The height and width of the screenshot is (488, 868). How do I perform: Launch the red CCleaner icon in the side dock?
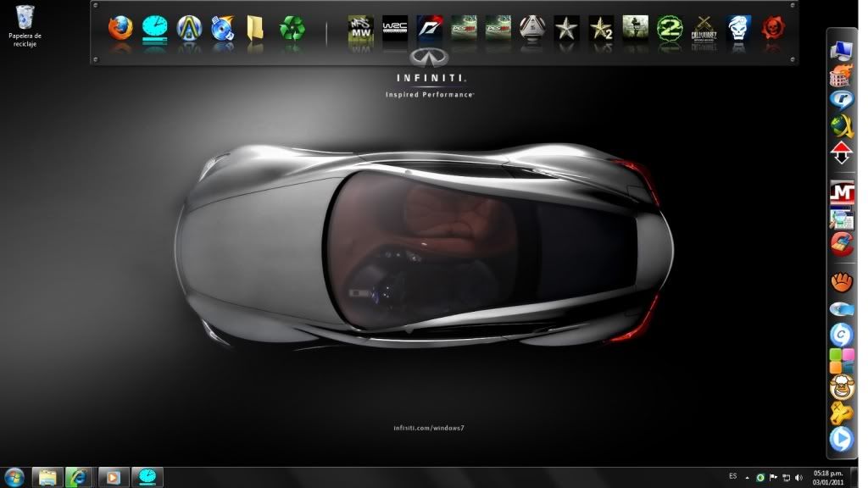[842, 244]
